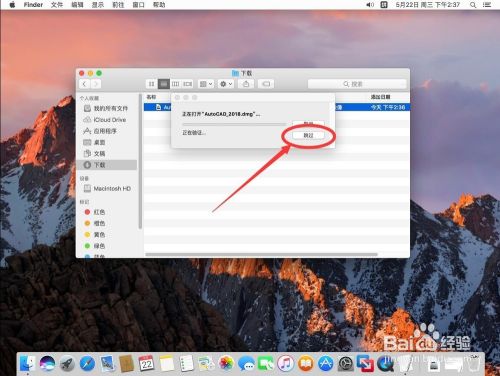Open the 帮助 (Help) menu
Image resolution: width=500 pixels, height=376 pixels.
coord(159,5)
